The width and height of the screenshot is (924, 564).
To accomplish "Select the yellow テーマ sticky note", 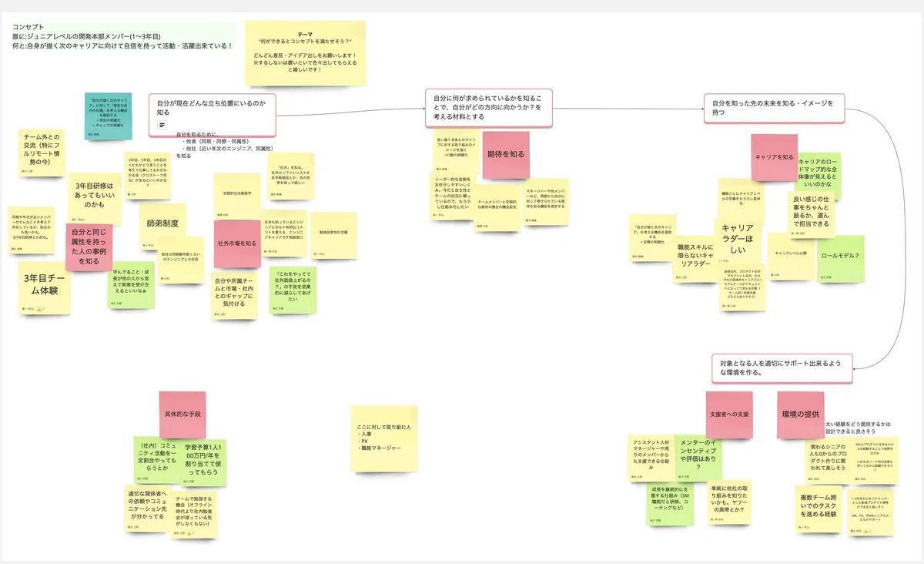I will (x=304, y=52).
